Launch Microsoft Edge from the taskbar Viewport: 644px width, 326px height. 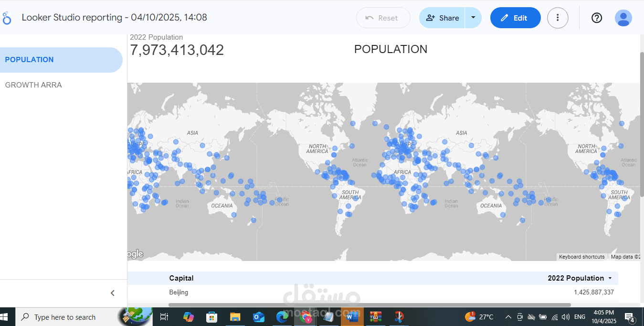point(282,317)
